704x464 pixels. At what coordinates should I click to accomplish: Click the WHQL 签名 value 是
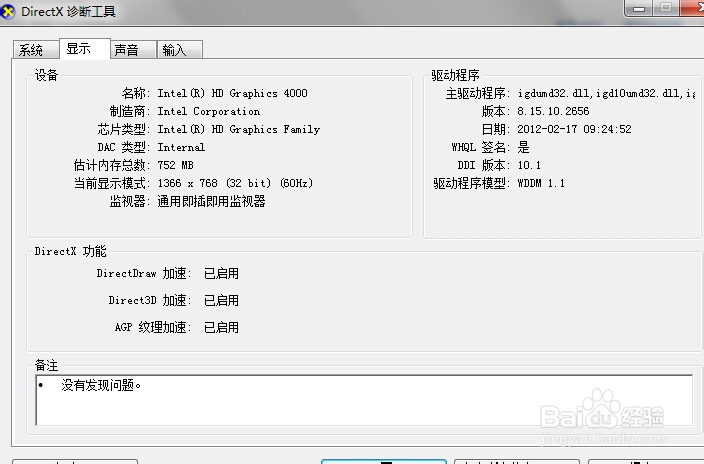point(524,147)
